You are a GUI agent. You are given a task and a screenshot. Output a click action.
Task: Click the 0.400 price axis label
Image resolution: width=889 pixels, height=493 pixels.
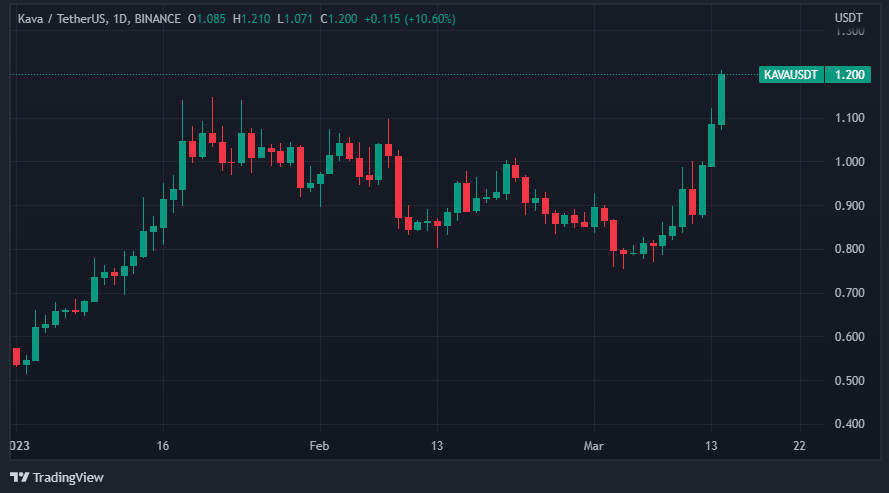click(849, 424)
